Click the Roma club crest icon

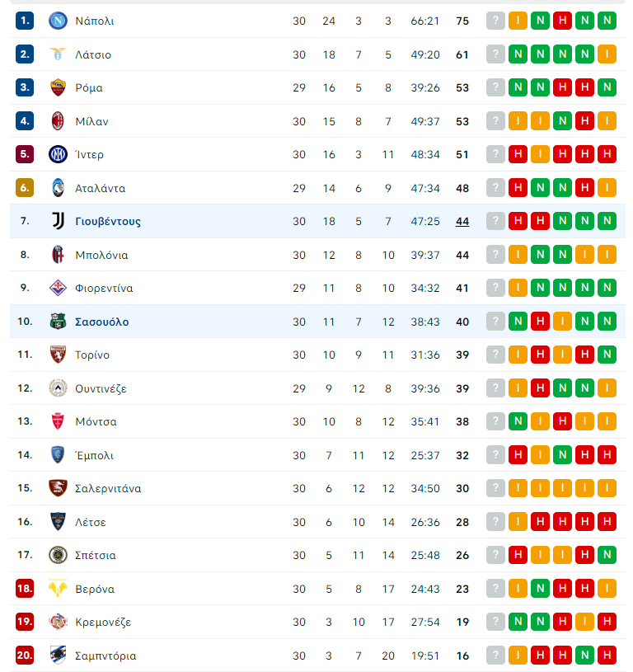click(58, 87)
